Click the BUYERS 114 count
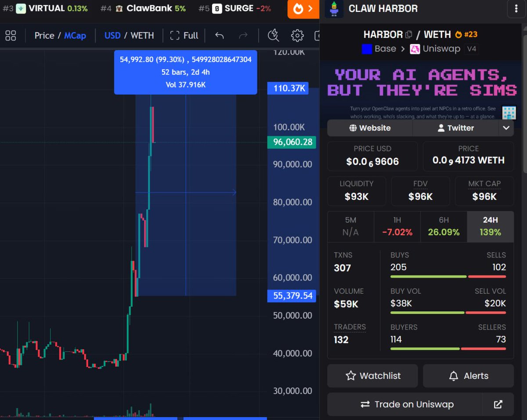527x420 pixels. pyautogui.click(x=396, y=339)
